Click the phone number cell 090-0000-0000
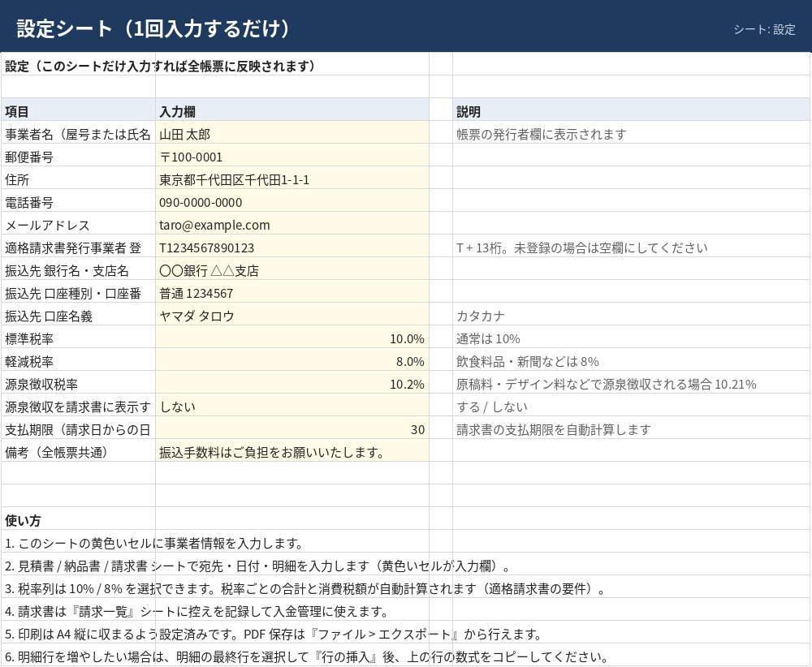 pyautogui.click(x=292, y=200)
